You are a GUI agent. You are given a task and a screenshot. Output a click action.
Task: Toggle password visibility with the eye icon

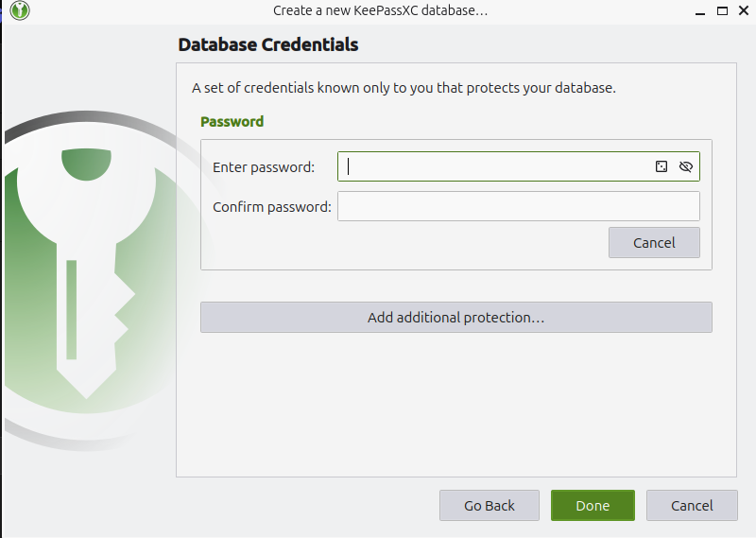686,166
